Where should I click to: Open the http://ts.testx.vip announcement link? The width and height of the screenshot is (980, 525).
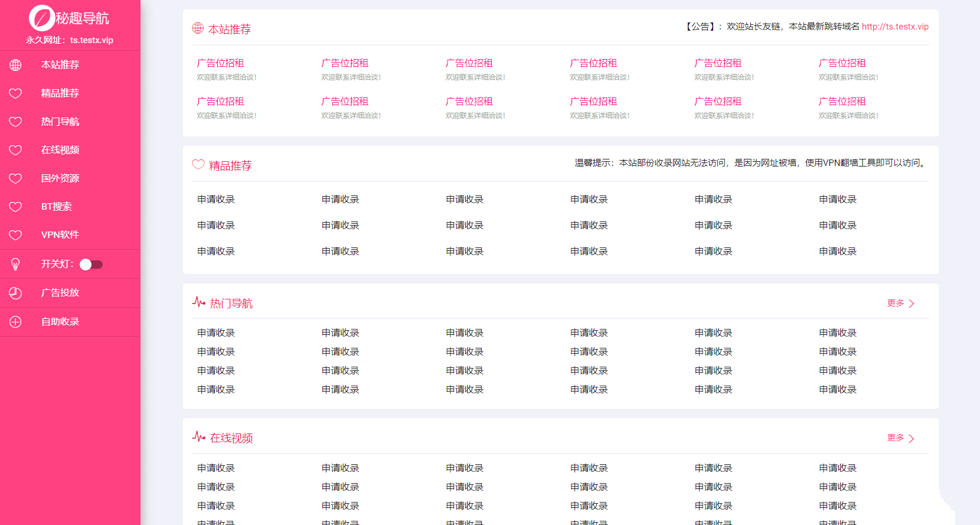coord(895,27)
